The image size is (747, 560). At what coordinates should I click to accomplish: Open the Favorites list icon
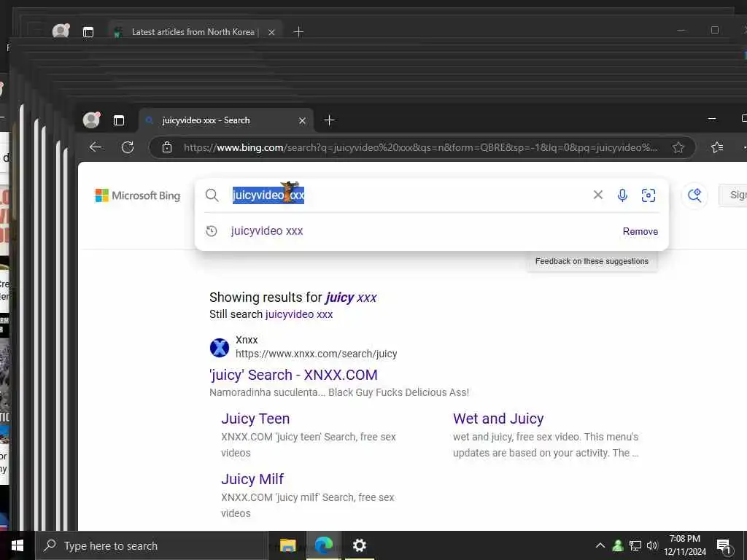(x=717, y=147)
